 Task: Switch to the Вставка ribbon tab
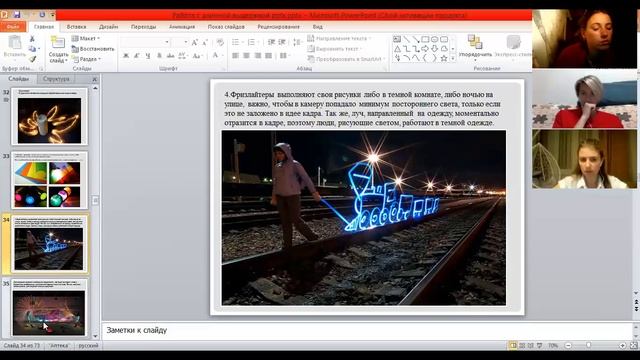pos(76,27)
